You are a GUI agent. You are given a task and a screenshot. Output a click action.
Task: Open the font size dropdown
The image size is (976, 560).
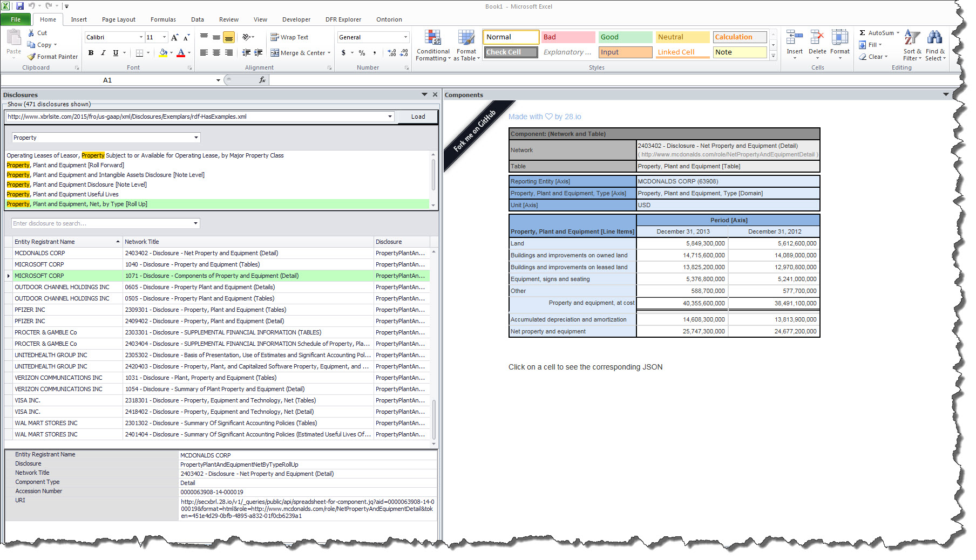click(164, 37)
